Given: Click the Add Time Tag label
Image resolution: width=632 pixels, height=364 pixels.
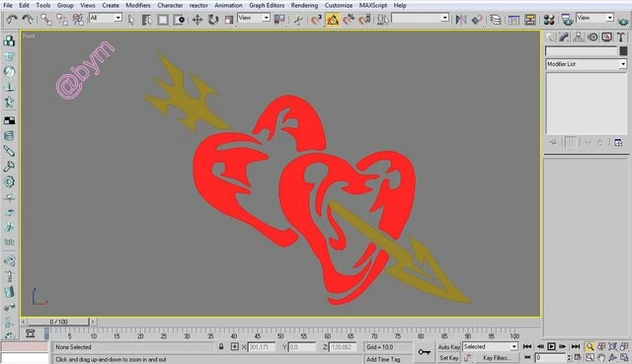Looking at the screenshot, I should click(x=383, y=359).
